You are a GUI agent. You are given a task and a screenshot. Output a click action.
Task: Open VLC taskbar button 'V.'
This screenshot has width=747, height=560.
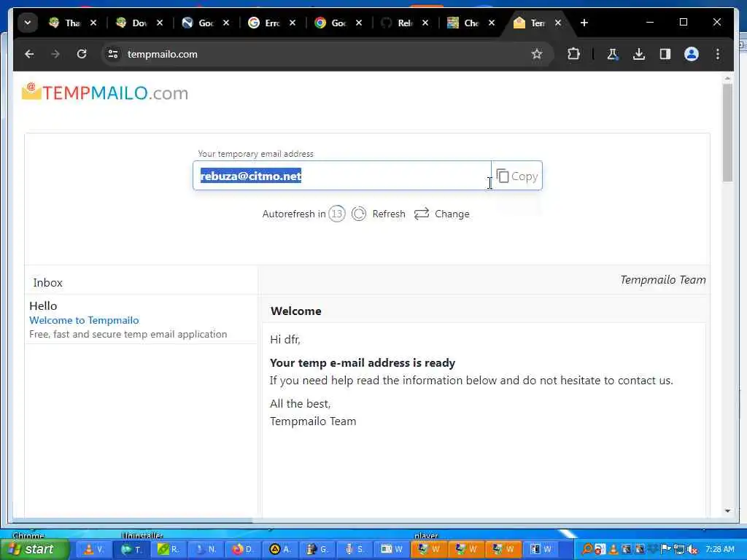pyautogui.click(x=93, y=550)
